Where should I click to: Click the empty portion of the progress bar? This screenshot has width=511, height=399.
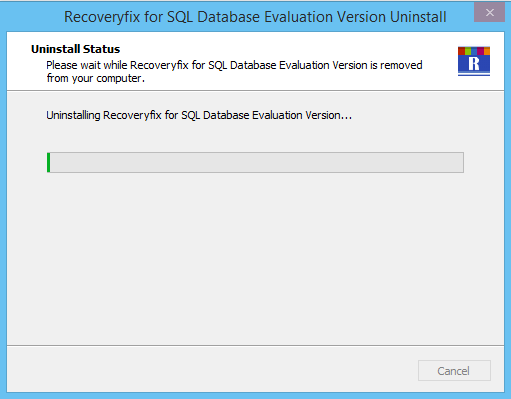click(x=257, y=162)
